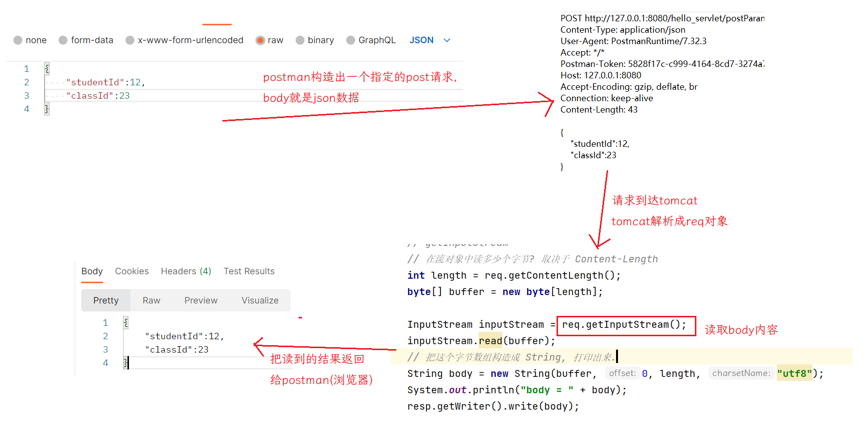The width and height of the screenshot is (868, 425).
Task: Click the Postman-Token header line
Action: pos(662,64)
